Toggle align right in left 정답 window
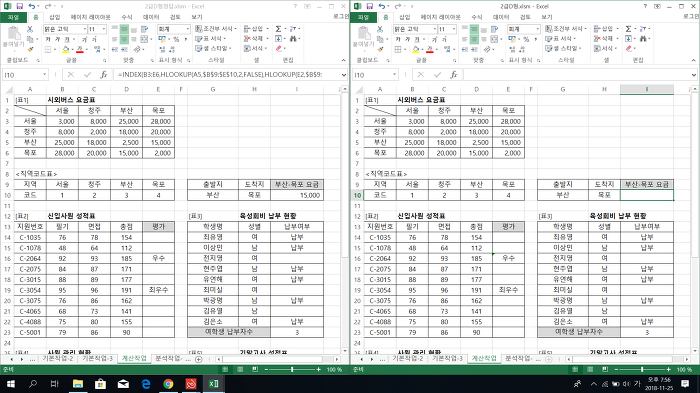 [134, 39]
